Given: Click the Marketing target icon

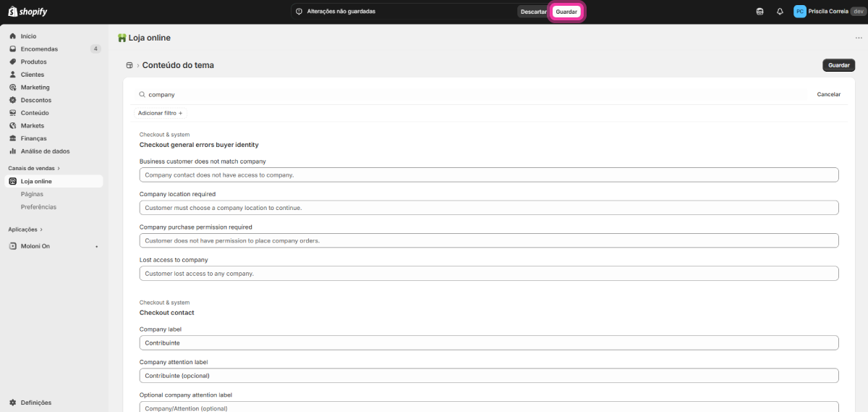Looking at the screenshot, I should pos(13,88).
